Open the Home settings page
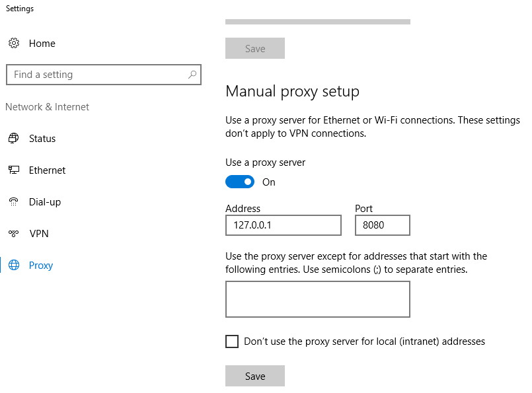 (x=42, y=44)
